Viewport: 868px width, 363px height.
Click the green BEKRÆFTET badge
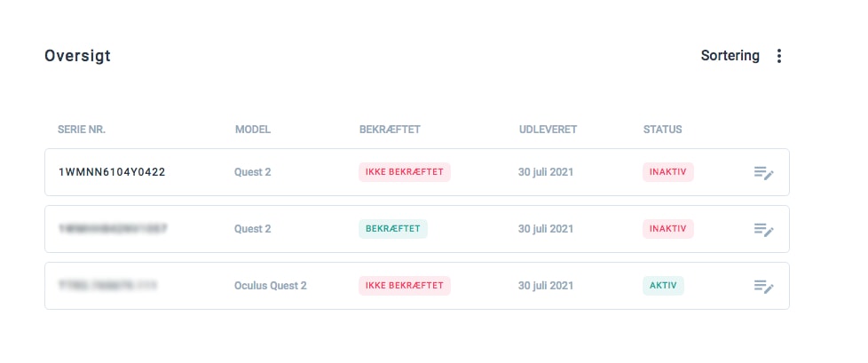point(393,229)
